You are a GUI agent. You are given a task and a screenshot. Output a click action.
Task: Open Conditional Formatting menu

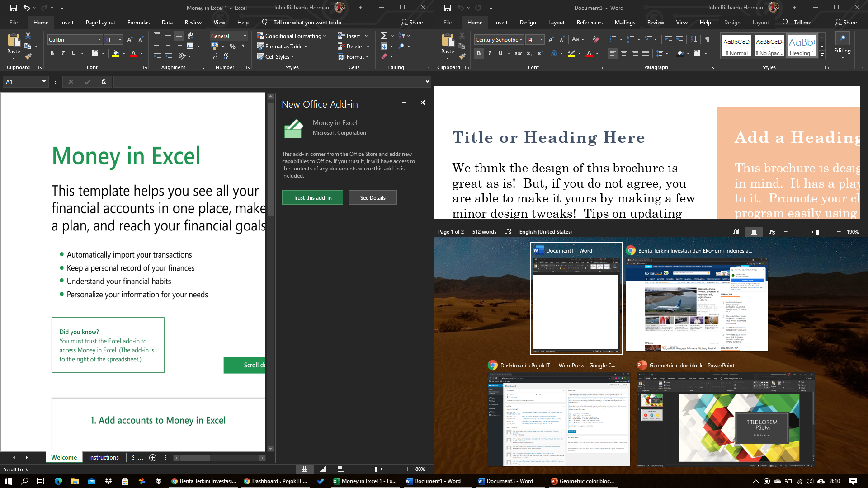[x=291, y=36]
